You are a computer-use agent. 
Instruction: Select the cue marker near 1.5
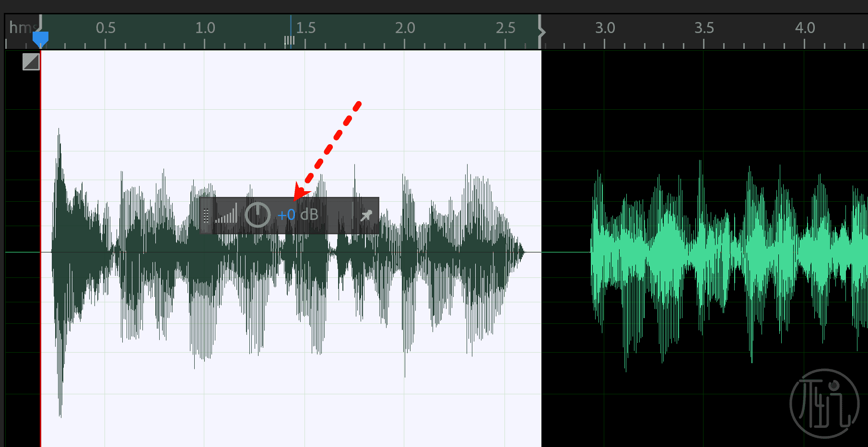tap(290, 40)
